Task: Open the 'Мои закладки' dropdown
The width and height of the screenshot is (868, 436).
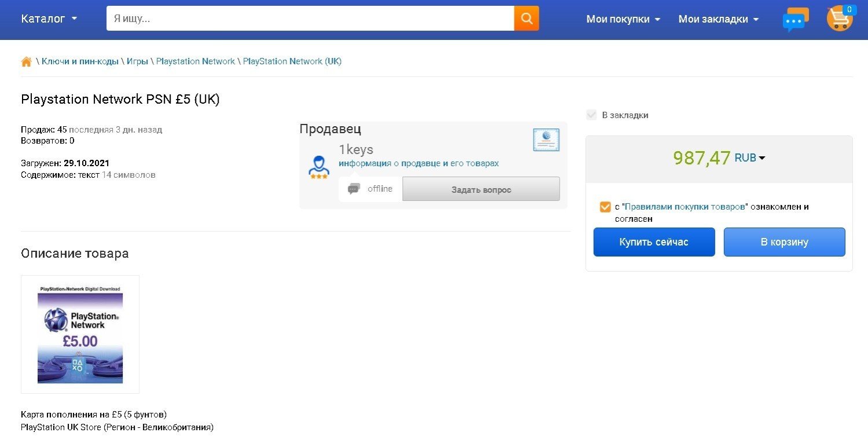Action: coord(719,19)
